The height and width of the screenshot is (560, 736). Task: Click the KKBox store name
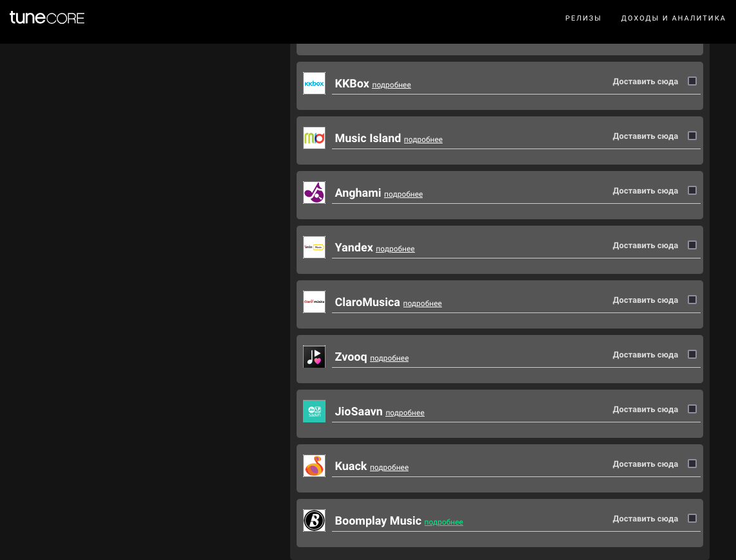pos(352,84)
